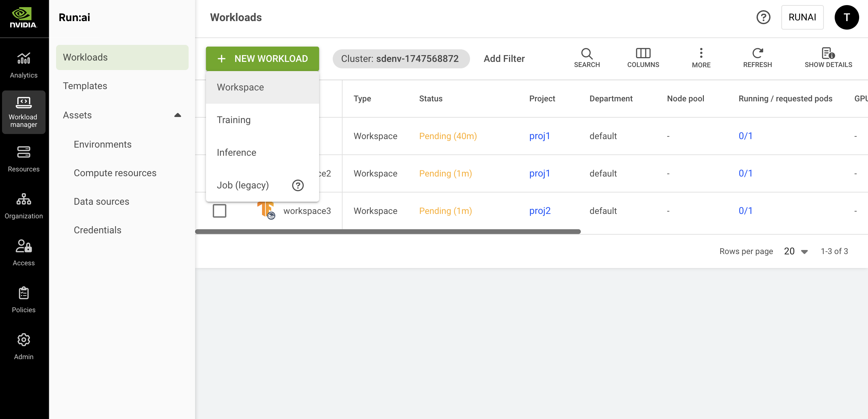
Task: Open the More actions menu
Action: pos(701,58)
